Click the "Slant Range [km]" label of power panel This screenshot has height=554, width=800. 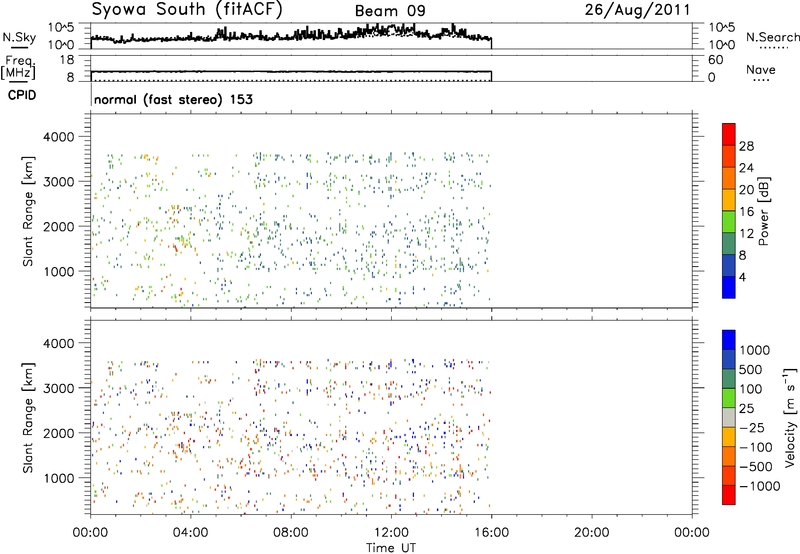(x=28, y=211)
